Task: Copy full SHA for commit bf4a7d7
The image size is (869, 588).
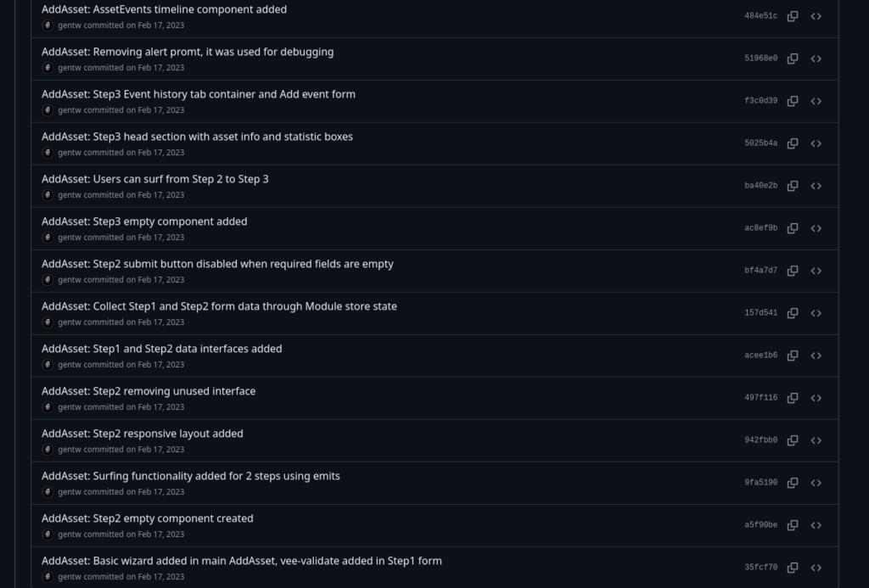Action: (793, 271)
